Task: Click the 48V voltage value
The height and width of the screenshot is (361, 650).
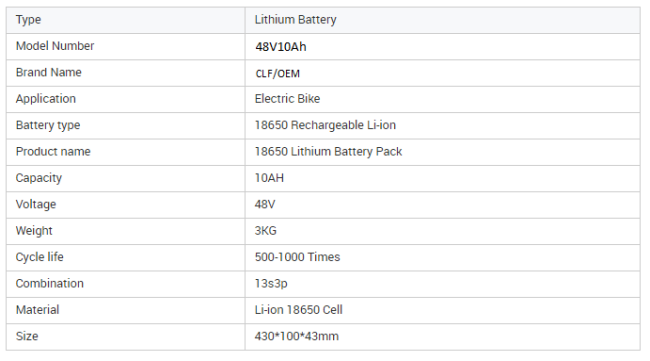Action: (x=265, y=204)
